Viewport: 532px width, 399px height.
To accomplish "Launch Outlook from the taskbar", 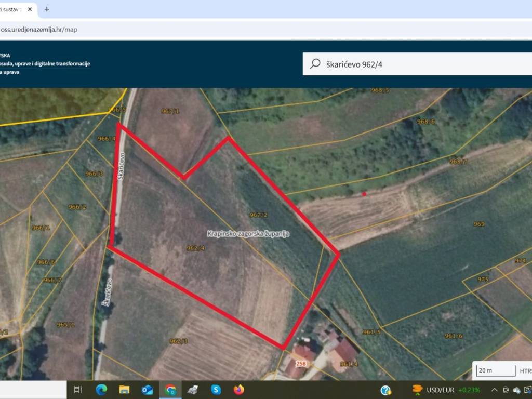I will [x=147, y=390].
